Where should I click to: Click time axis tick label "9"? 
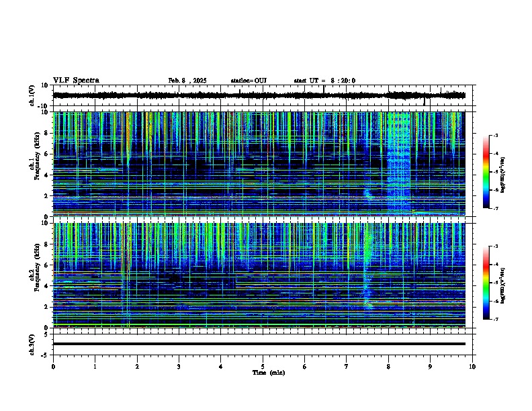pos(430,367)
